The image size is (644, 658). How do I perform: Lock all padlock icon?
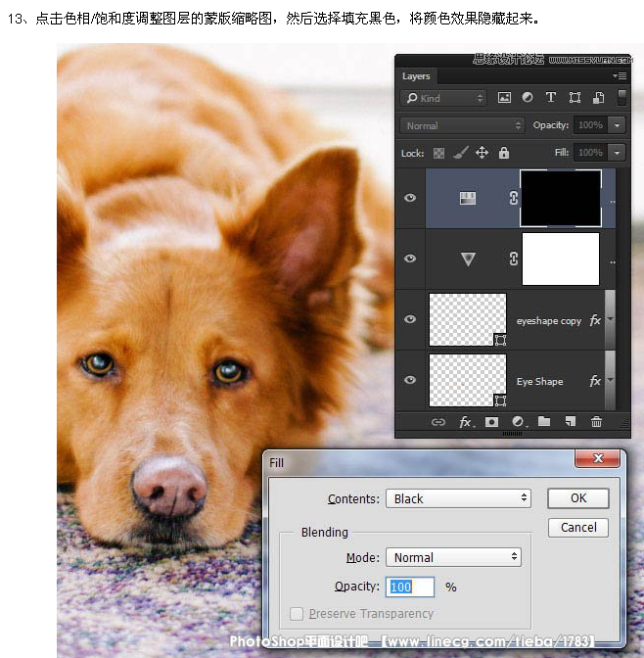504,153
